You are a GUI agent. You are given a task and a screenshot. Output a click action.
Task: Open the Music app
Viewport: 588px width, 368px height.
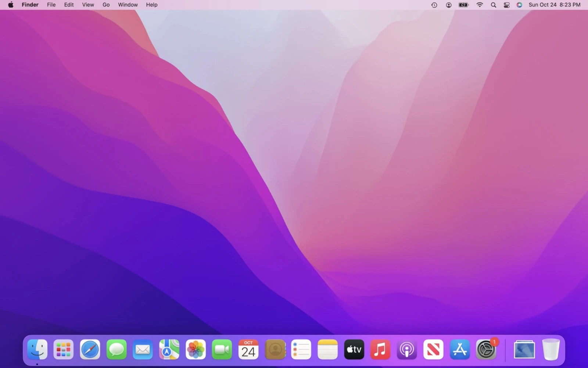(380, 350)
